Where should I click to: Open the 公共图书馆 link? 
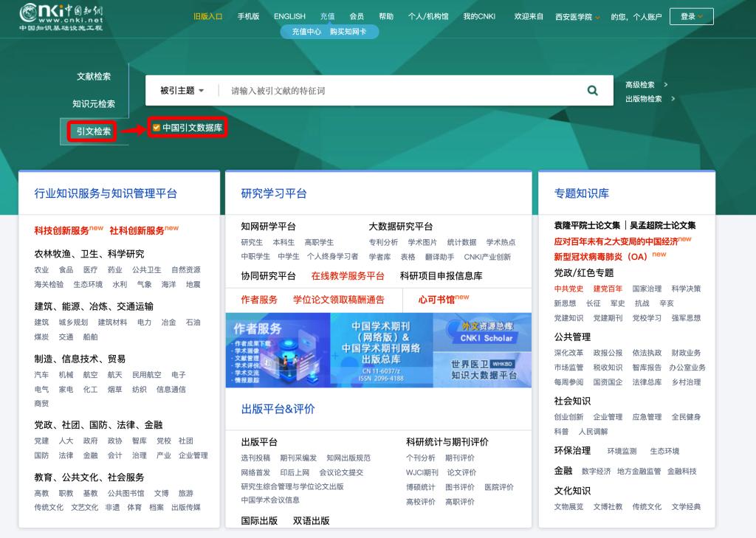point(126,493)
